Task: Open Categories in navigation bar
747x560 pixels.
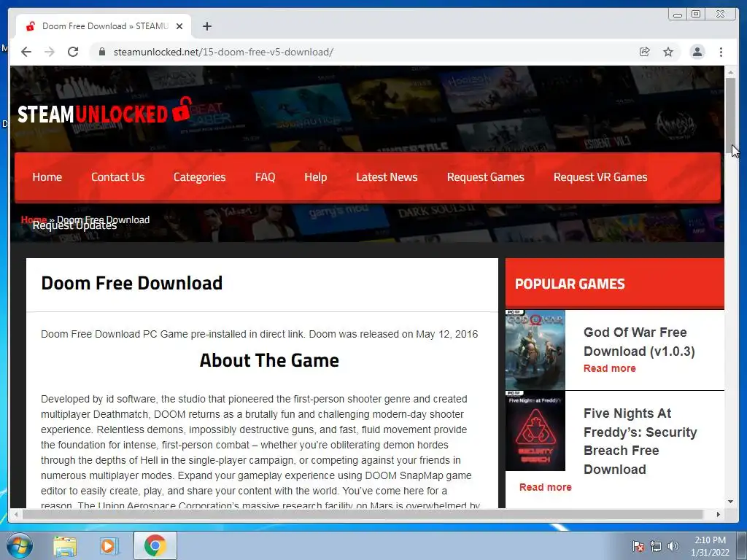Action: click(200, 177)
